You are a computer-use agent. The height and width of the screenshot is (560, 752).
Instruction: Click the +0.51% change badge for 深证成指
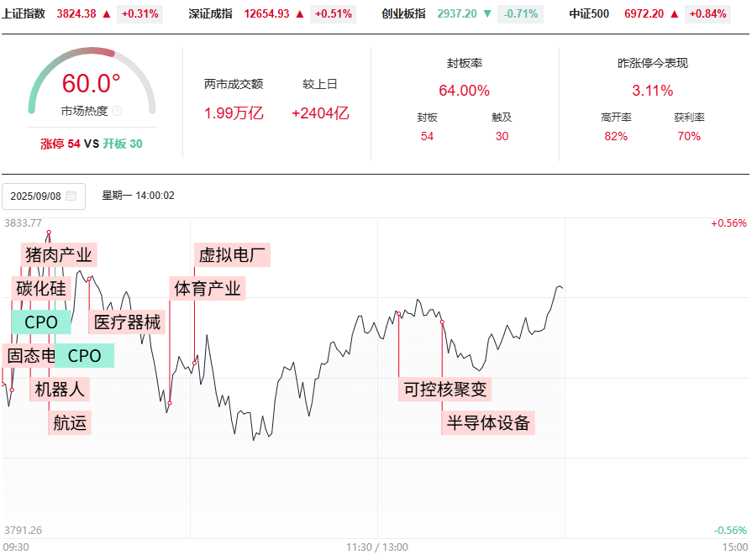(332, 13)
